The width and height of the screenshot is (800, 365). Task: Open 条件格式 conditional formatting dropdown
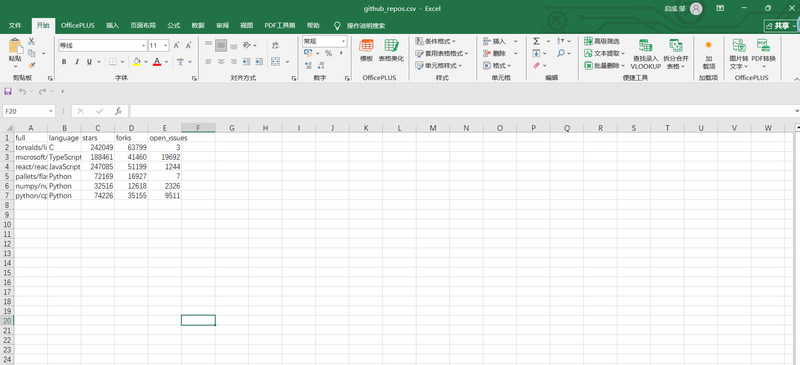[436, 41]
